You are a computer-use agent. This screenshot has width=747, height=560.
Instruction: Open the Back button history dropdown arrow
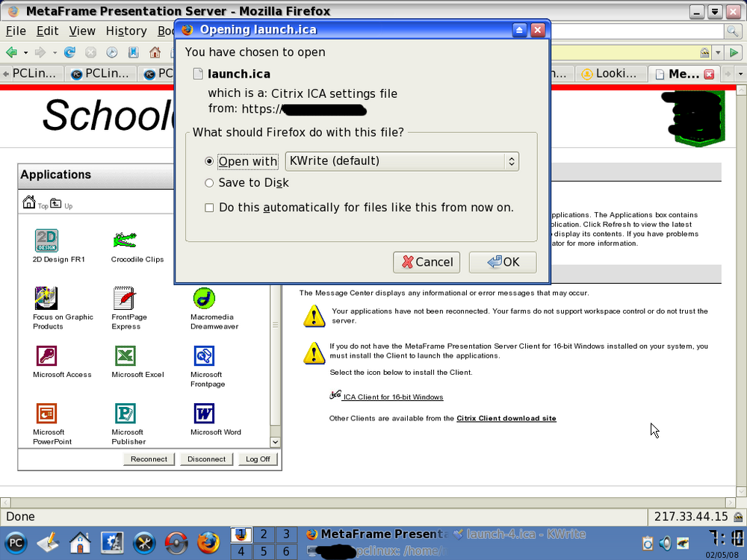pos(25,52)
